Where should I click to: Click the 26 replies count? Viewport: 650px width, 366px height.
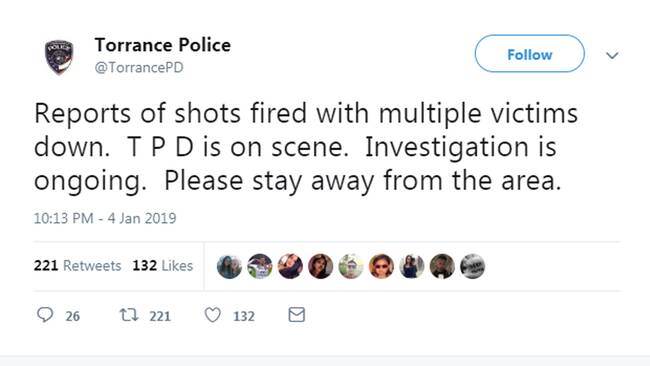(73, 316)
